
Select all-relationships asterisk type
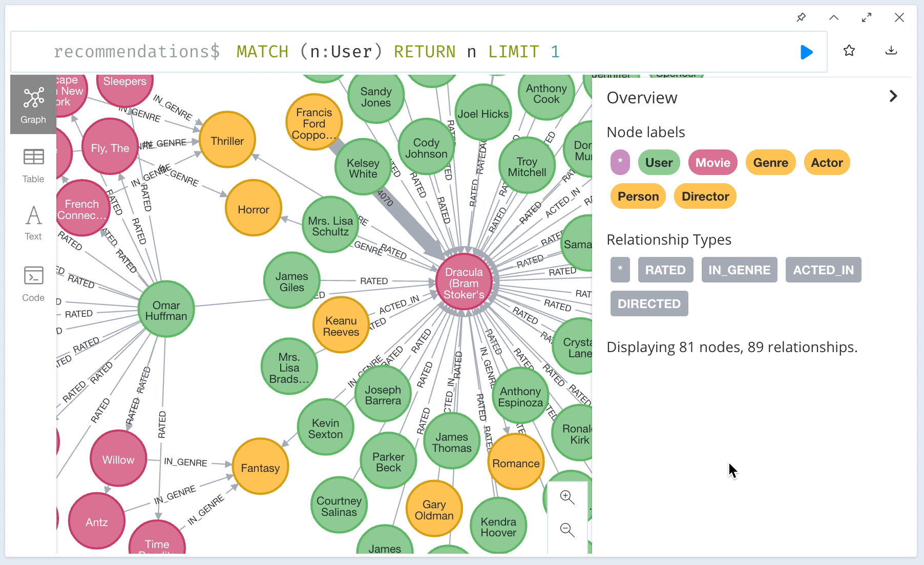pos(620,270)
